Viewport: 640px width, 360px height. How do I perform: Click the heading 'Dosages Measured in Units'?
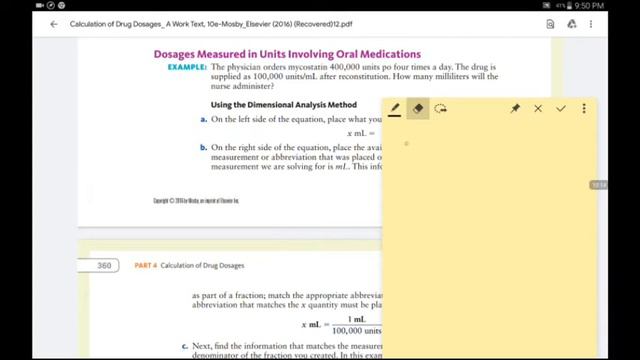pyautogui.click(x=287, y=54)
